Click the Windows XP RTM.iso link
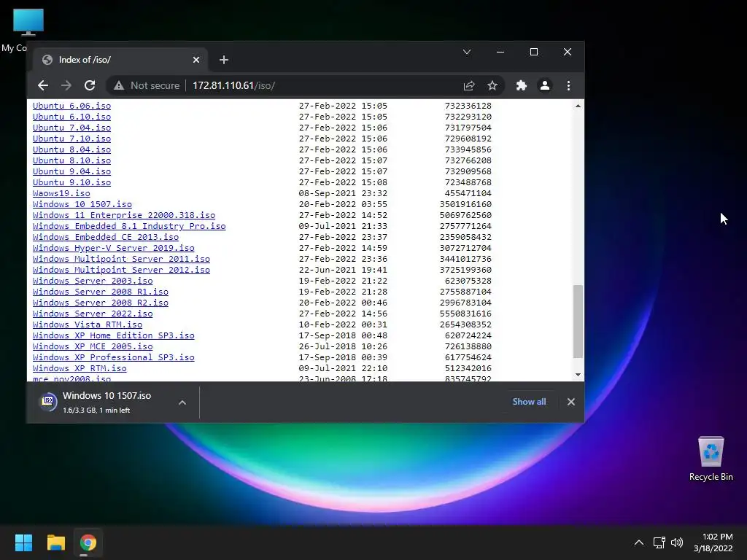Viewport: 747px width, 560px height. coord(80,368)
